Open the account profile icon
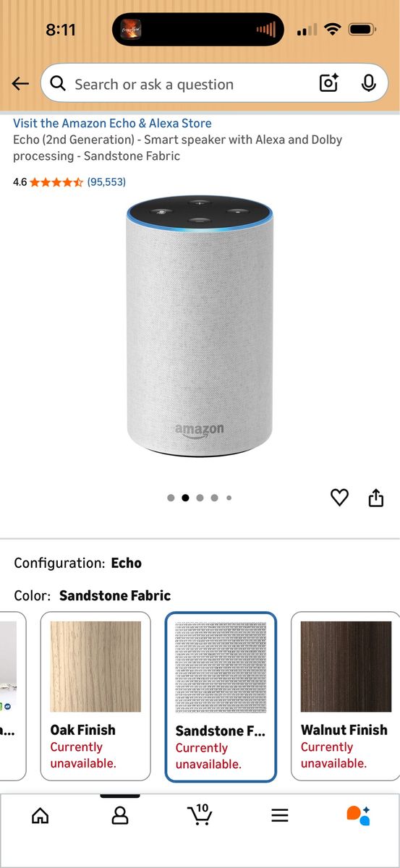Viewport: 400px width, 868px height. (x=120, y=816)
